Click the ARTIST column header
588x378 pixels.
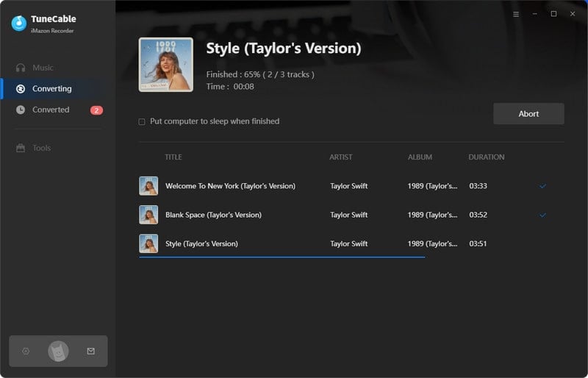tap(341, 157)
